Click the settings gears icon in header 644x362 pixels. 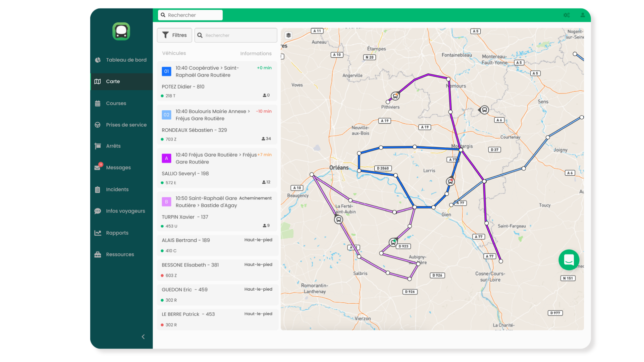click(x=567, y=15)
